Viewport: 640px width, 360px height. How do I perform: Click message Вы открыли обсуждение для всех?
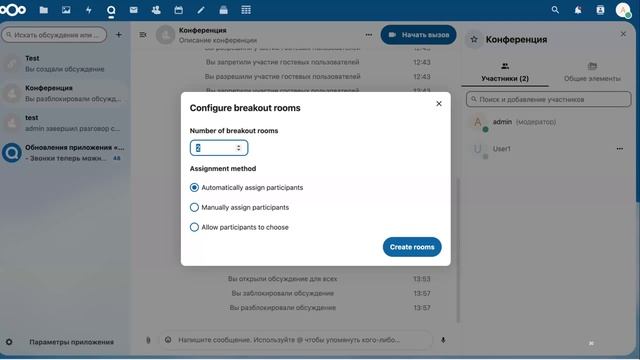(x=282, y=279)
